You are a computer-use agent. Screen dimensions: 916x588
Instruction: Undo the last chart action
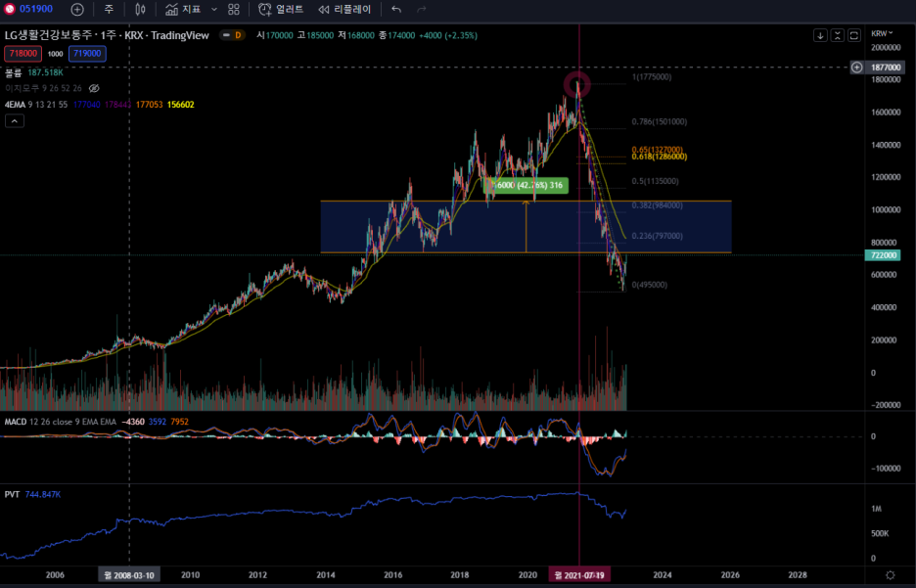pos(396,9)
